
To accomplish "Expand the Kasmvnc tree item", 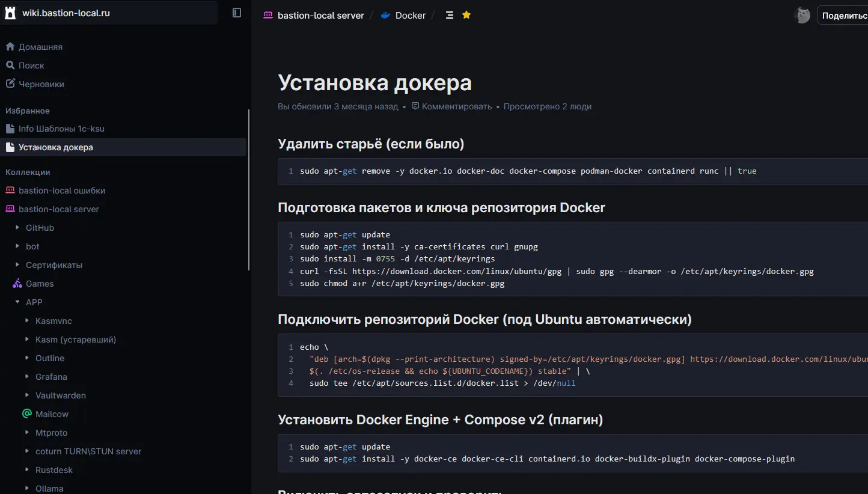I will [27, 321].
